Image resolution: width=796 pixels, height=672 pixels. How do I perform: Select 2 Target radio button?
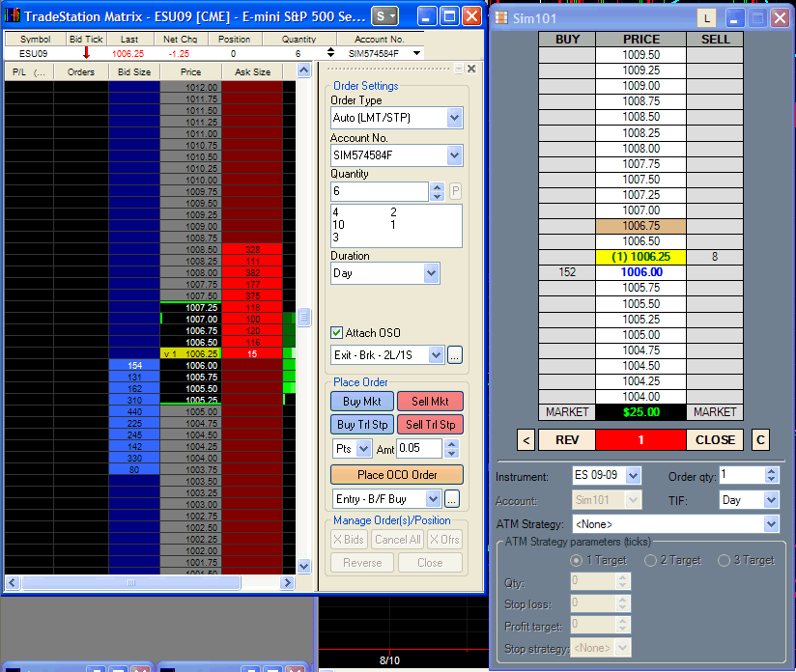click(650, 560)
